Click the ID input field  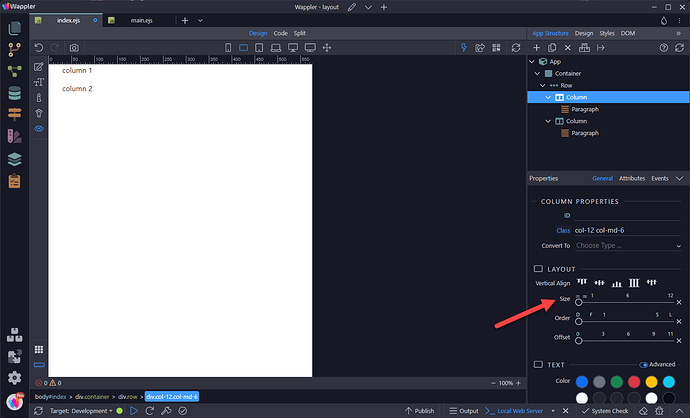(x=628, y=215)
